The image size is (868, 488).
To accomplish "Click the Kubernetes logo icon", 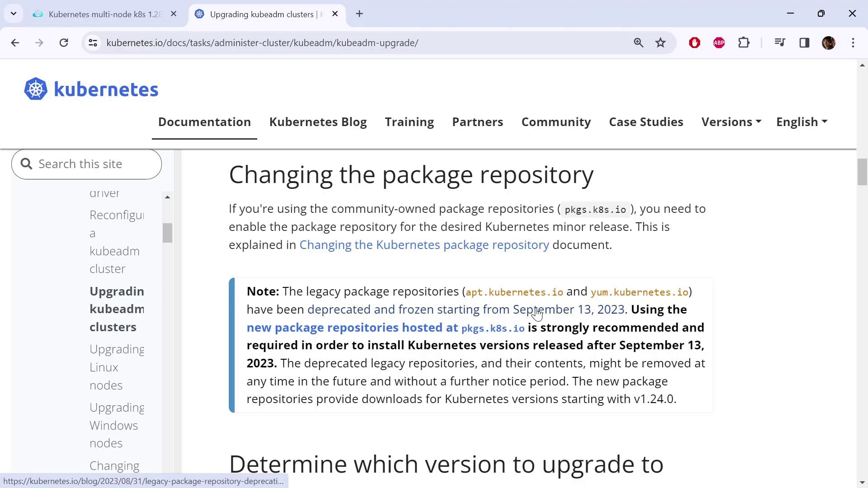I will [36, 89].
